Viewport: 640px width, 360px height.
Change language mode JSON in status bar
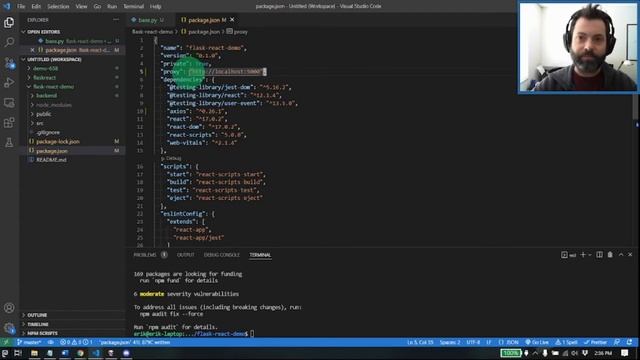(x=509, y=342)
